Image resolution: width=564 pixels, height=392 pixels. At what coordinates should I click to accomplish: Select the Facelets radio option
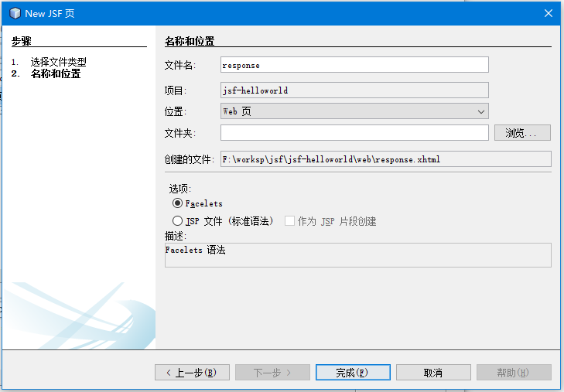178,203
